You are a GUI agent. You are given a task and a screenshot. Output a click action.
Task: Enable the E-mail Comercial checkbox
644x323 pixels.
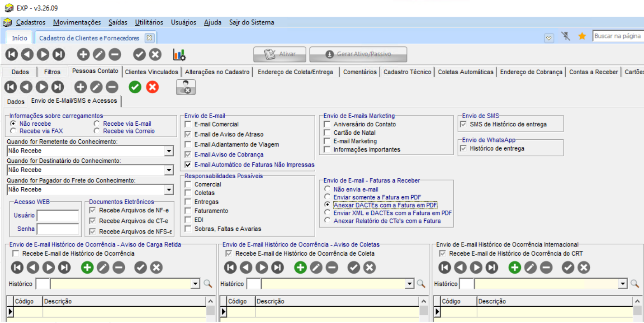point(188,124)
